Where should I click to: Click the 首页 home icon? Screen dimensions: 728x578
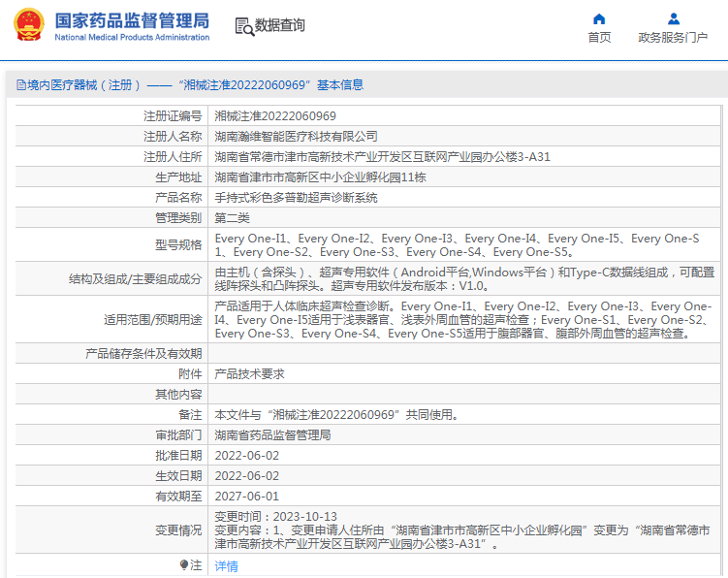tap(599, 19)
